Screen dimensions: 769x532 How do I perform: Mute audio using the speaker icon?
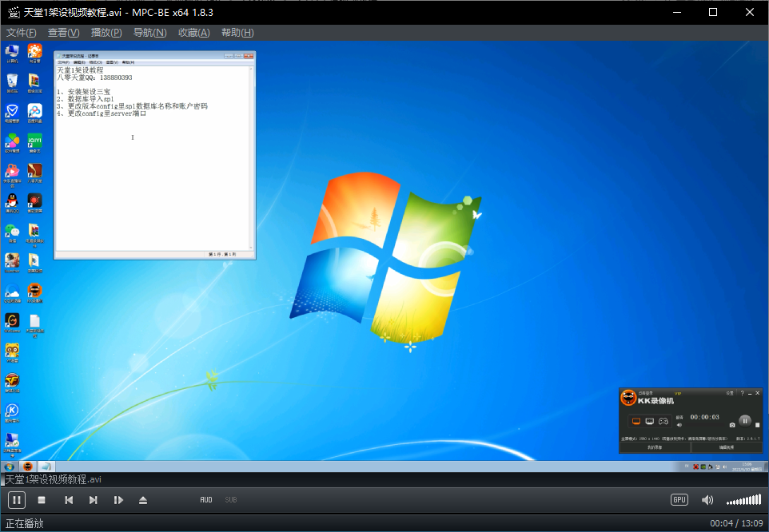click(x=707, y=500)
